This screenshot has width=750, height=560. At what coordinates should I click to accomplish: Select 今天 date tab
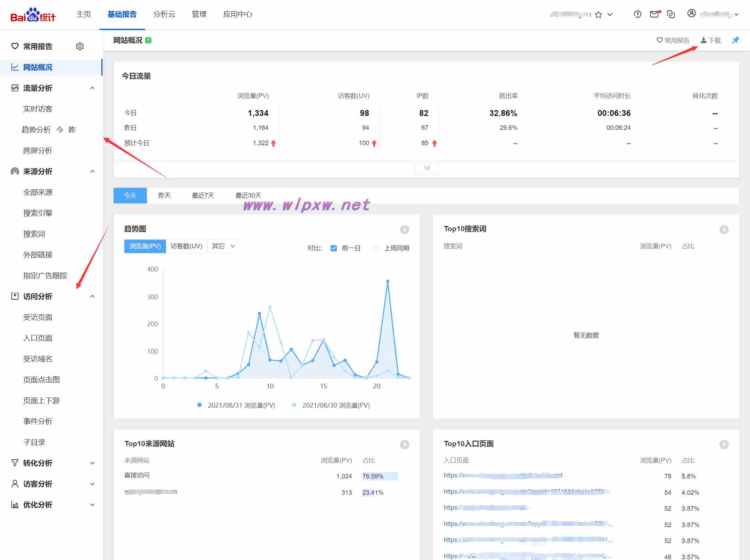click(x=130, y=195)
